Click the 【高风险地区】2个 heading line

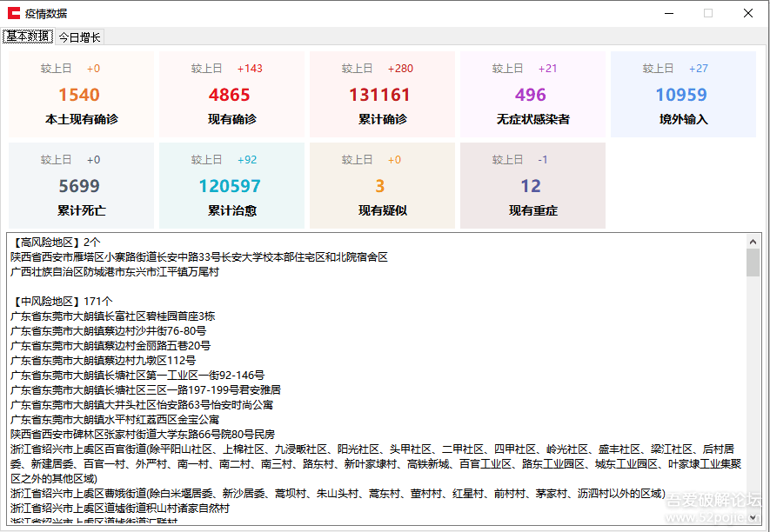point(56,243)
